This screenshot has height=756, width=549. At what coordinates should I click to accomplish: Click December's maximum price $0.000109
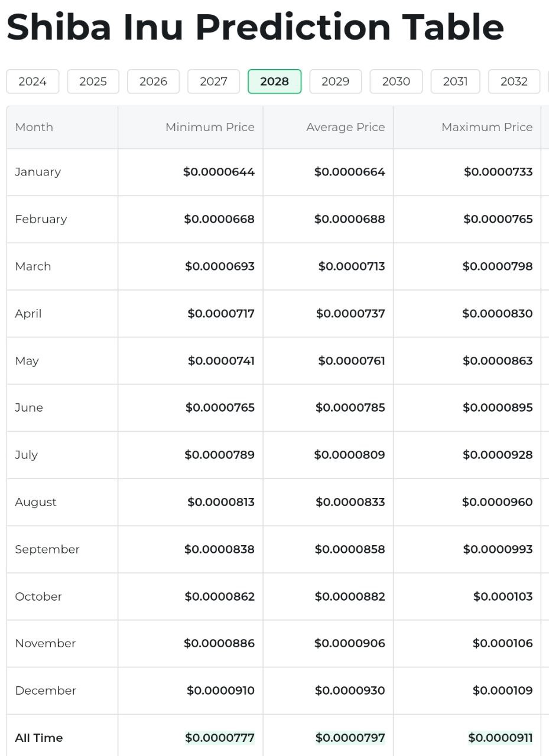click(502, 690)
